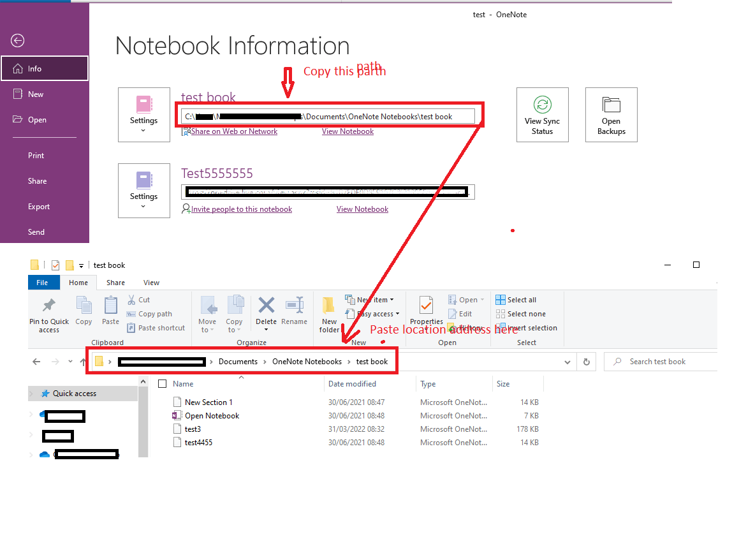Screen dimensions: 732x560
Task: Click Copy path in Clipboard group
Action: [x=150, y=314]
